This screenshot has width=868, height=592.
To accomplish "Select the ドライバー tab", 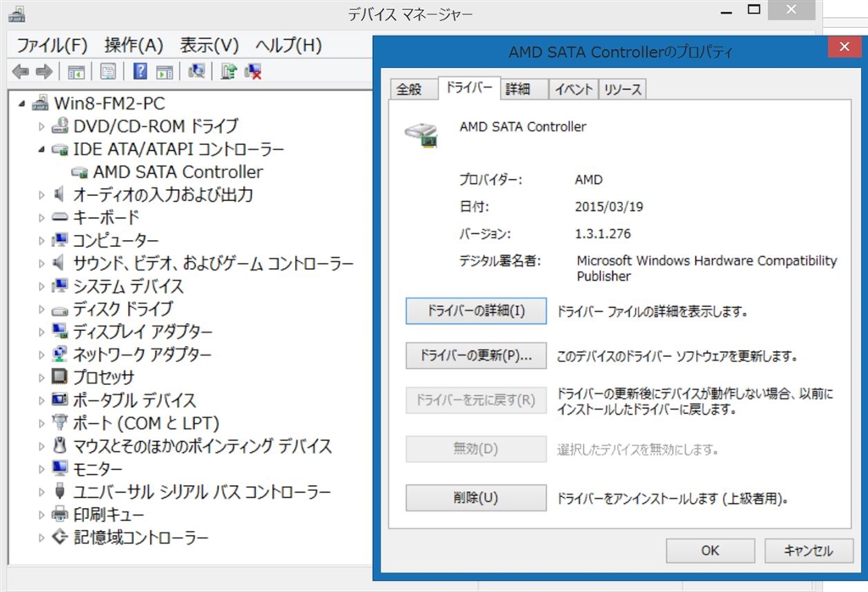I will tap(470, 87).
